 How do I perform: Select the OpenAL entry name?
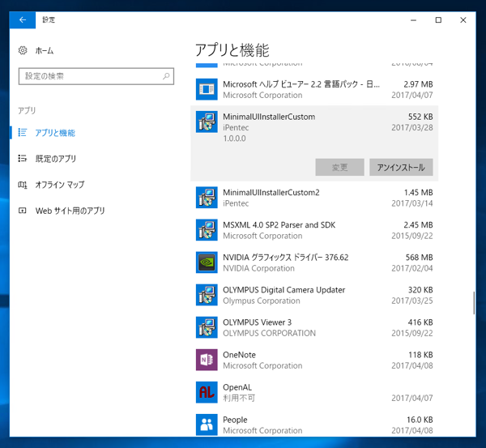coord(237,387)
